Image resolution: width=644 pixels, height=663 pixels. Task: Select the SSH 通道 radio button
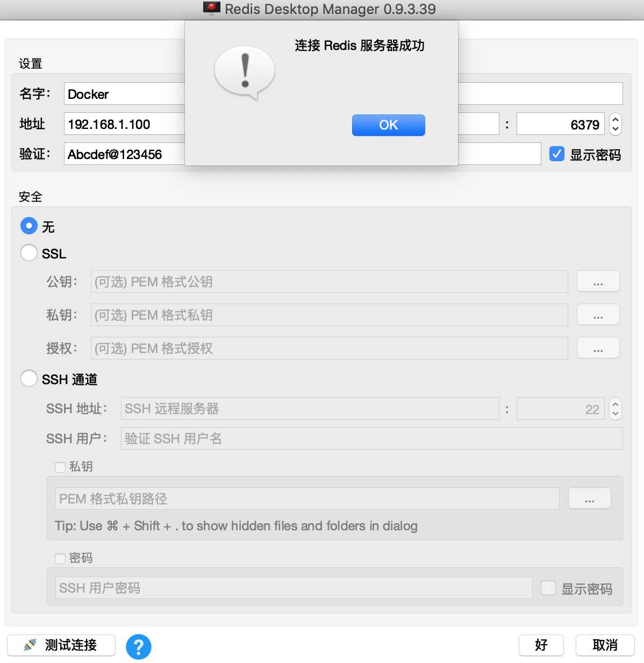click(29, 378)
